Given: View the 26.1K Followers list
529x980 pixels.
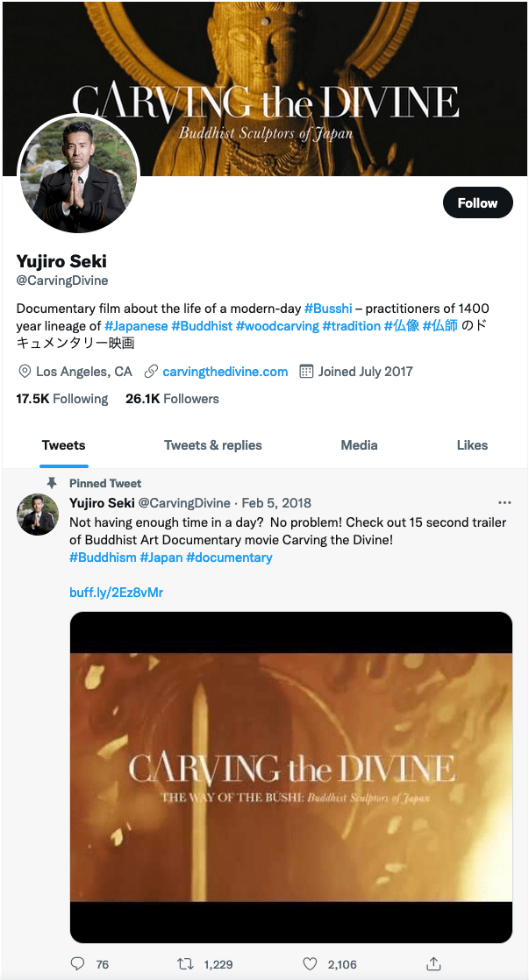Looking at the screenshot, I should click(172, 399).
